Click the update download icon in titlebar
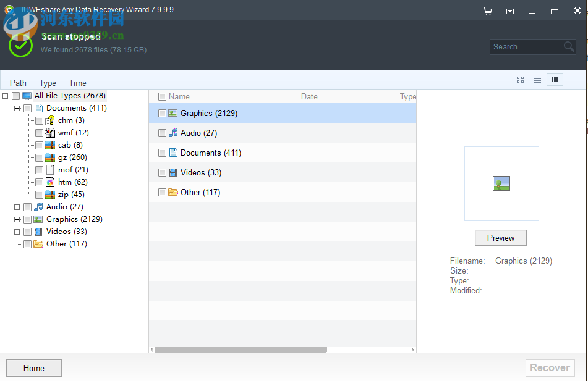Screen dimensions: 588x381 pos(510,10)
